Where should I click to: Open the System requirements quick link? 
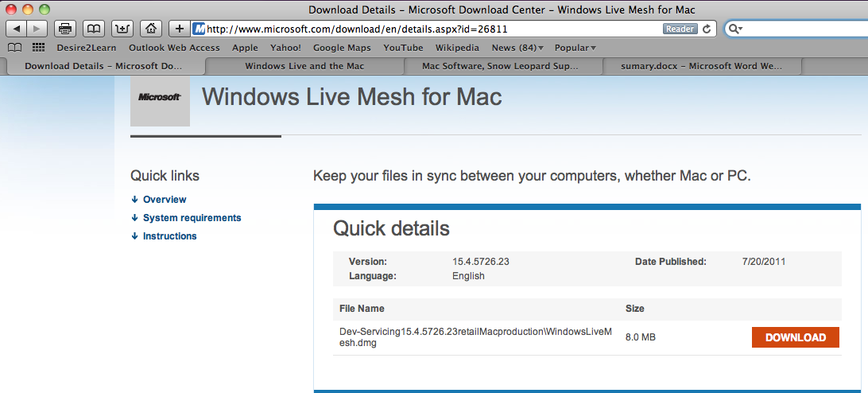pyautogui.click(x=192, y=218)
